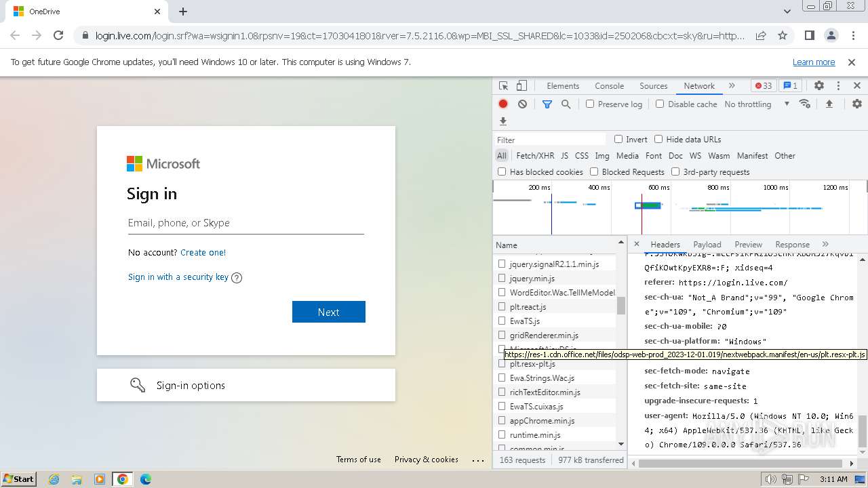The image size is (868, 488).
Task: Check Has blocked cookies
Action: (x=502, y=172)
